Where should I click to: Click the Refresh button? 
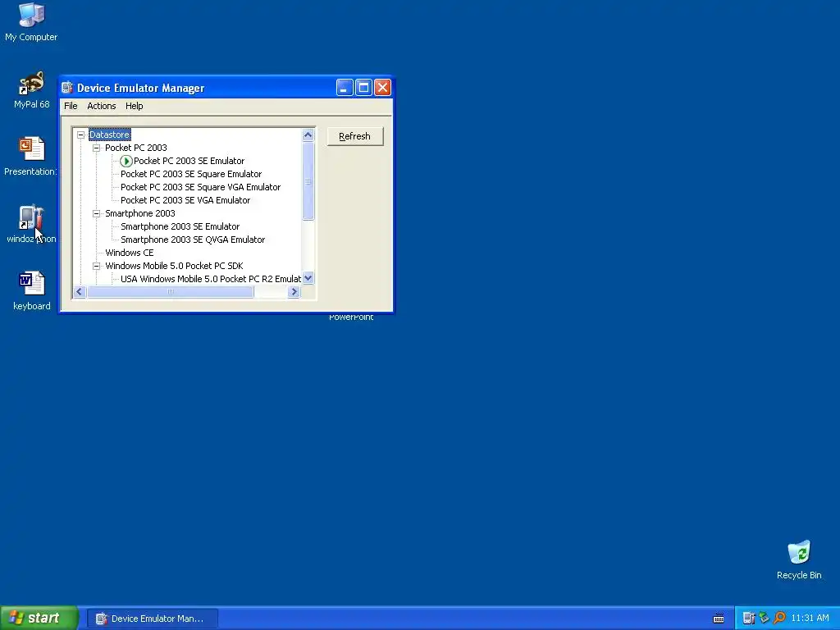355,136
